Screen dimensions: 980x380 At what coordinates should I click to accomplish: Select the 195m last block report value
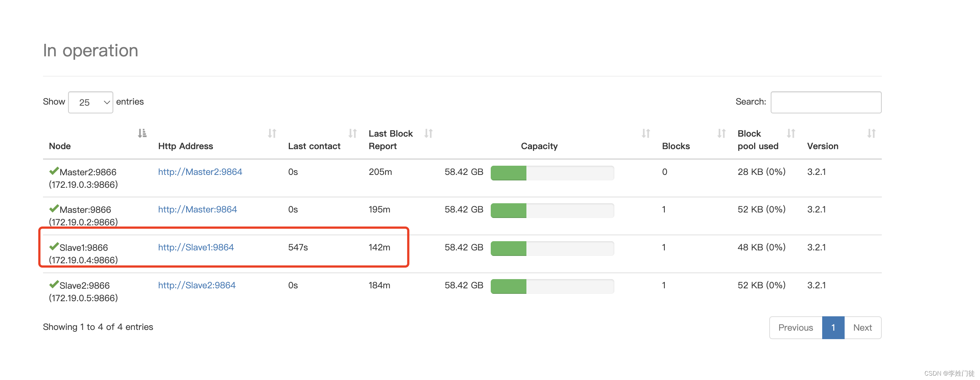pos(379,210)
